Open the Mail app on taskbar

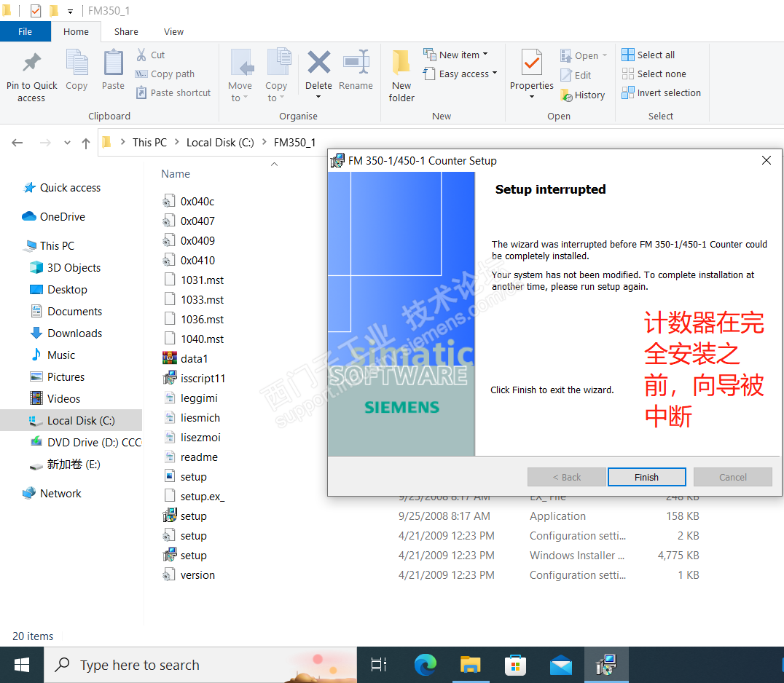[x=560, y=665]
